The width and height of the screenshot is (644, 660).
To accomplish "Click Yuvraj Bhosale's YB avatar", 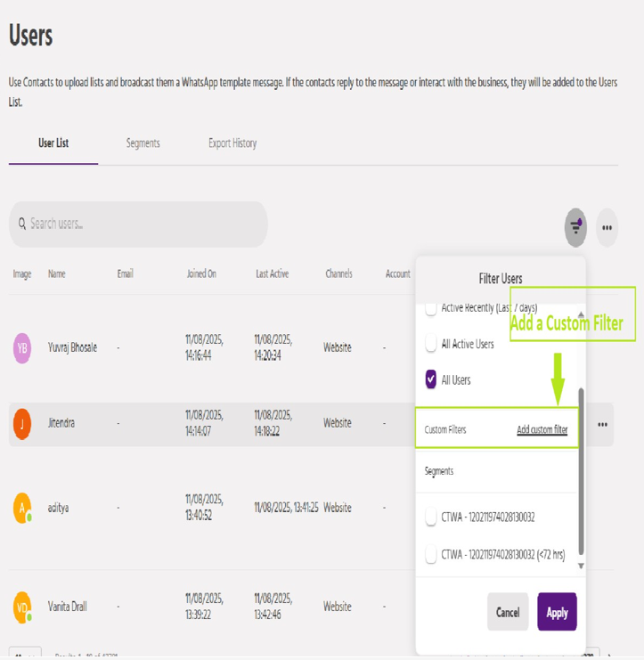I will 22,348.
